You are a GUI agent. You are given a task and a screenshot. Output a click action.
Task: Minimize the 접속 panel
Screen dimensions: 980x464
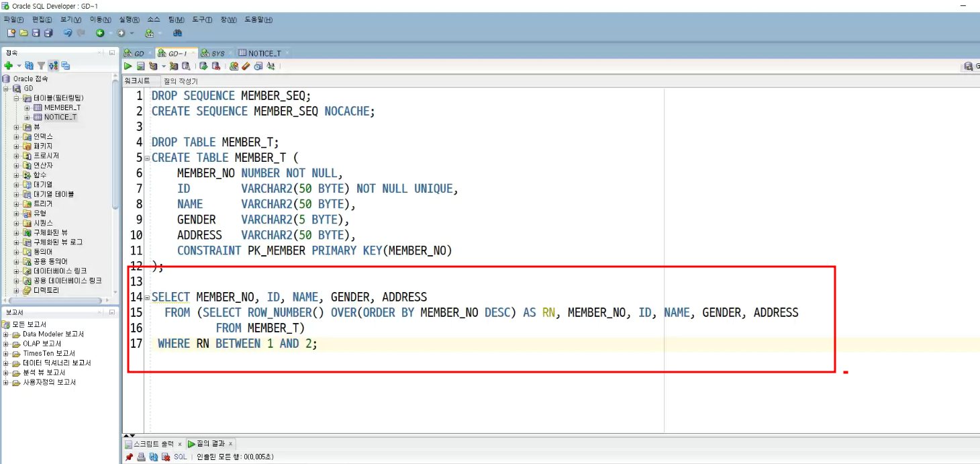(x=112, y=52)
